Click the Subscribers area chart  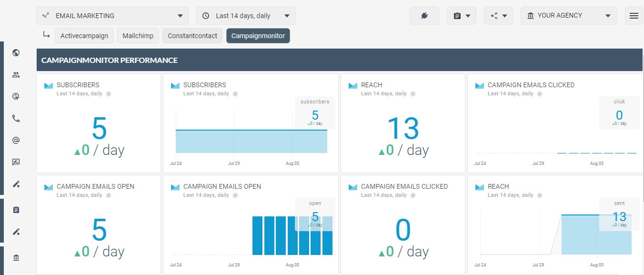point(252,141)
